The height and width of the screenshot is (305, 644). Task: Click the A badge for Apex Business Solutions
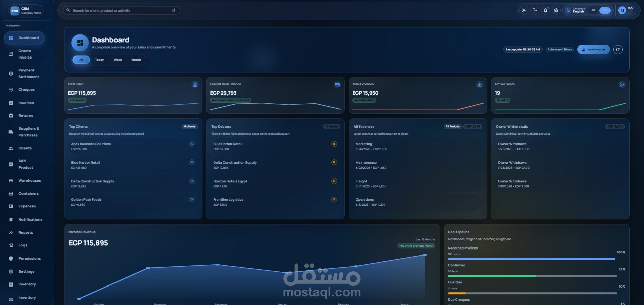192,144
